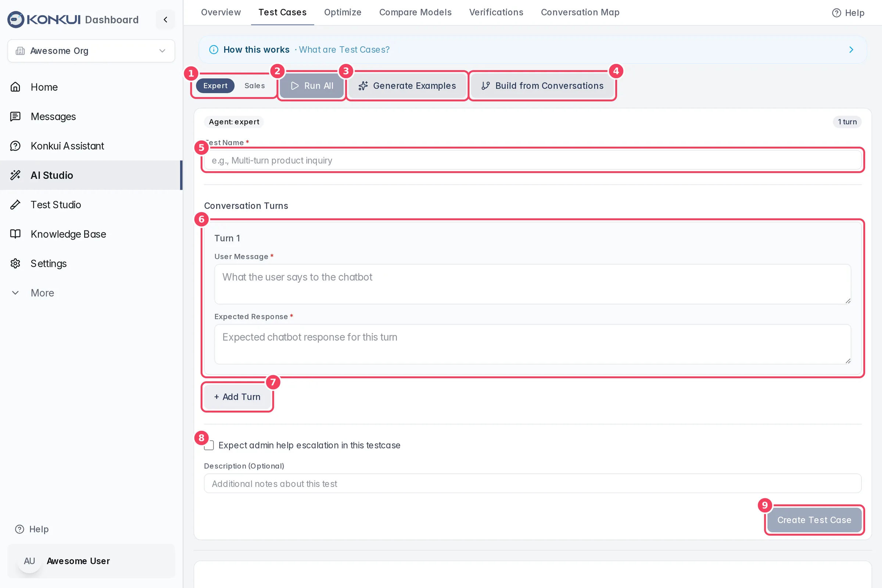
Task: Open the Optimize tab
Action: [343, 12]
